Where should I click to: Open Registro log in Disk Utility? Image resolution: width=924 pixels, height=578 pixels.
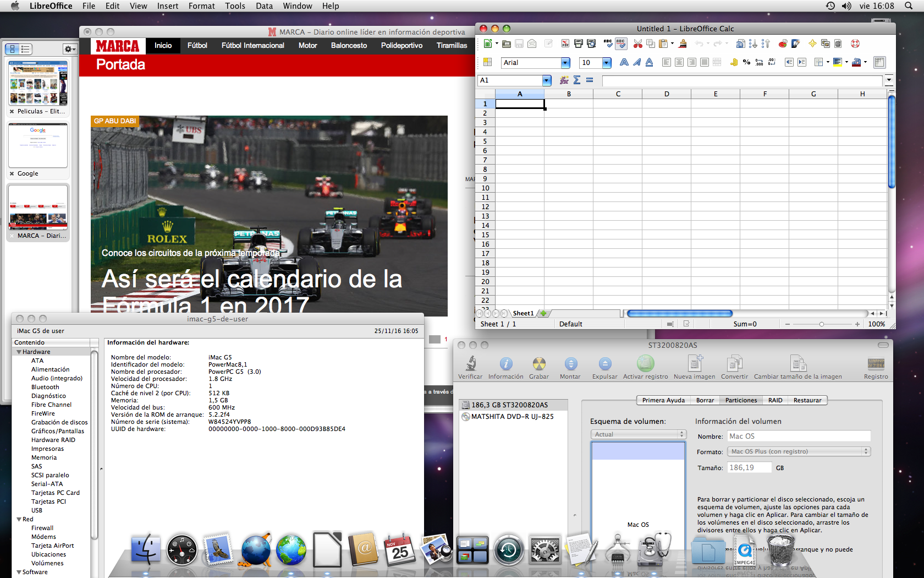(x=876, y=368)
